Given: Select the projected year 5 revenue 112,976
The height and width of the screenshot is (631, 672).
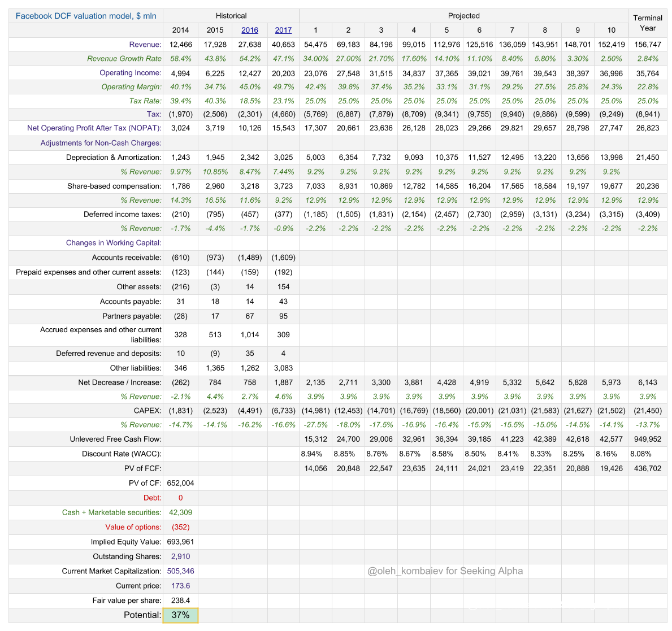Looking at the screenshot, I should (x=446, y=45).
